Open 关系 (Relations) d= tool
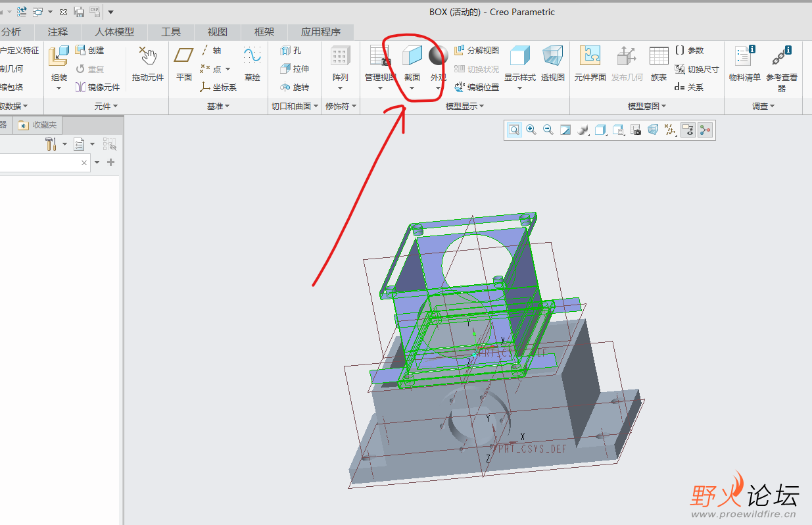This screenshot has width=812, height=525. pos(689,87)
